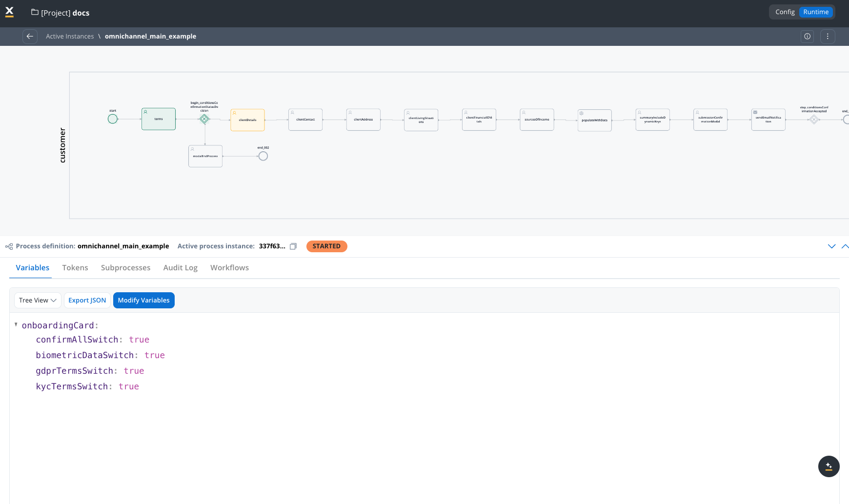Viewport: 849px width, 504px height.
Task: Click the conditions decision gateway diamond
Action: (x=204, y=119)
